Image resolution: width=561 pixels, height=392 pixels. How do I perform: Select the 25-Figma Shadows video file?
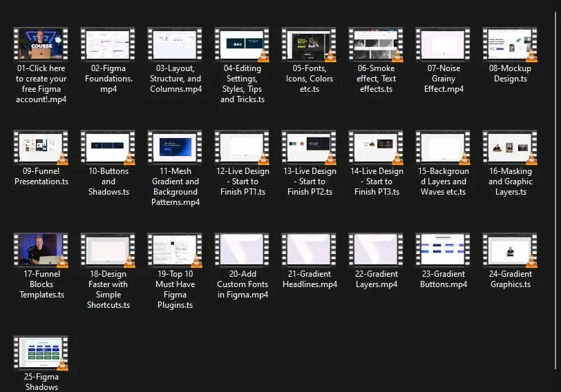tap(41, 353)
